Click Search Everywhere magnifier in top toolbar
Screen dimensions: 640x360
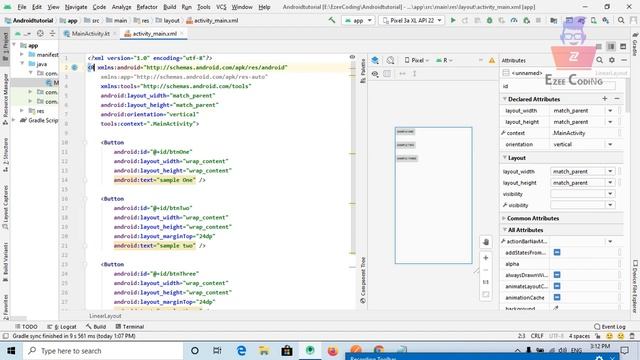[x=621, y=20]
